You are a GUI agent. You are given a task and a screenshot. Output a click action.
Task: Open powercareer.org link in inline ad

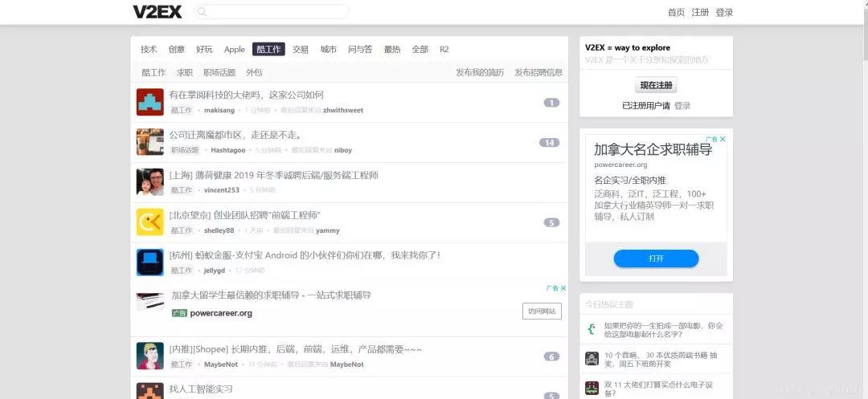pyautogui.click(x=221, y=313)
